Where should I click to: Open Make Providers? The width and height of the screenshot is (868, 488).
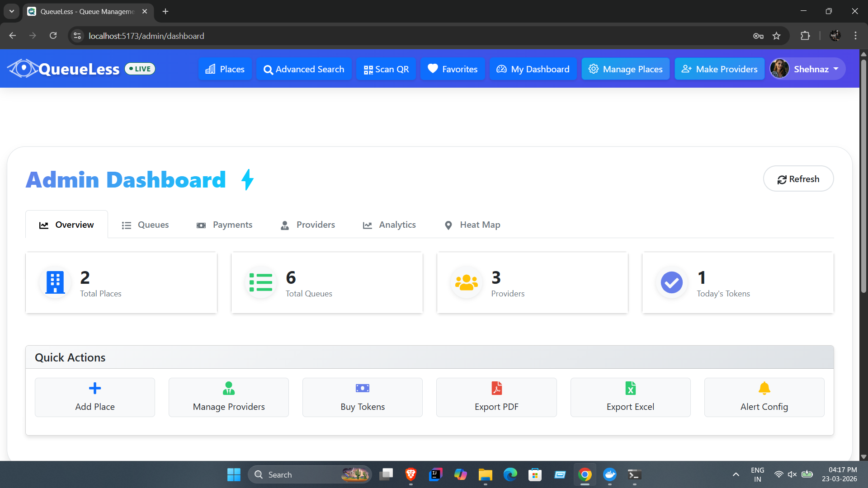[x=719, y=69]
